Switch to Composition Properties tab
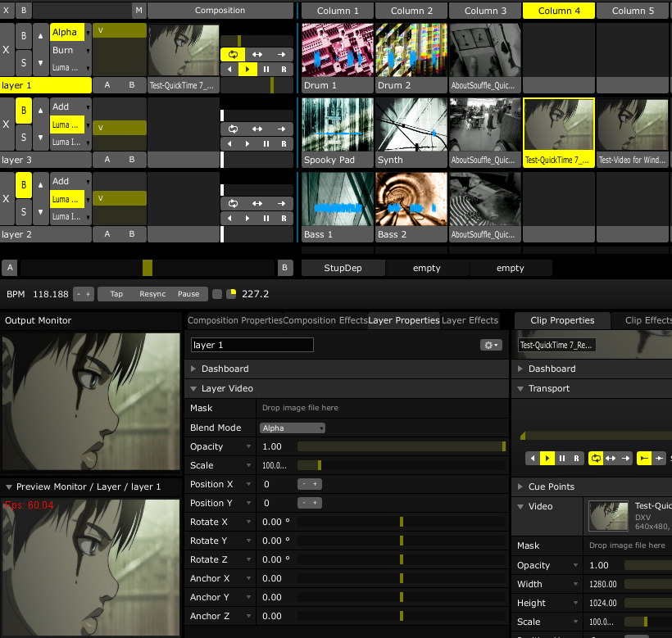Image resolution: width=672 pixels, height=638 pixels. point(235,320)
